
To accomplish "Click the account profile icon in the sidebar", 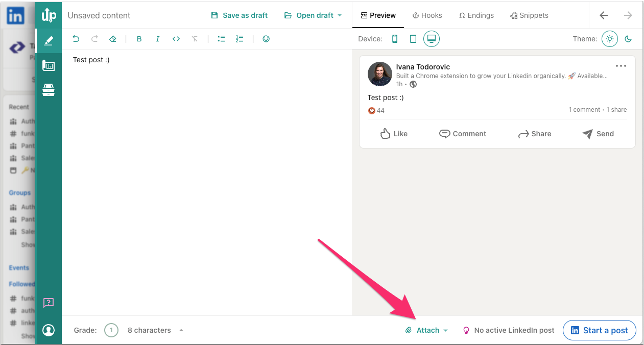I will pyautogui.click(x=49, y=330).
